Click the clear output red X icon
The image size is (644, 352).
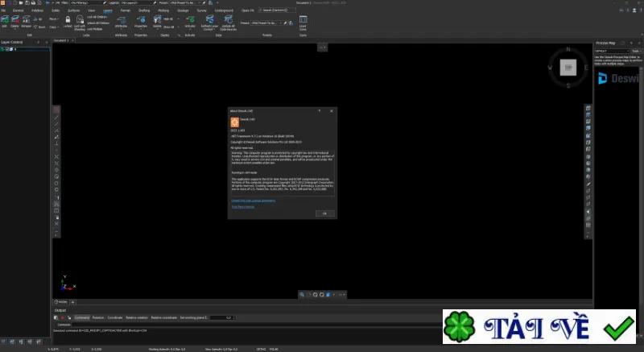pos(63,317)
